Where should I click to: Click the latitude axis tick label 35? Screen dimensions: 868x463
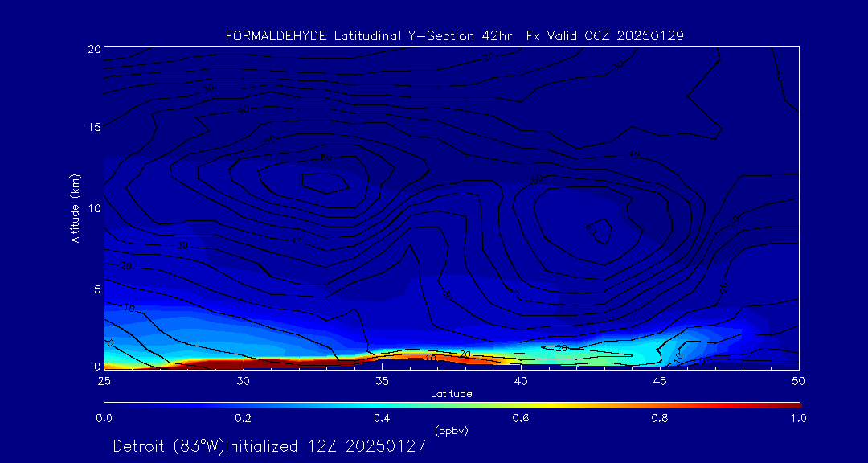pos(382,381)
